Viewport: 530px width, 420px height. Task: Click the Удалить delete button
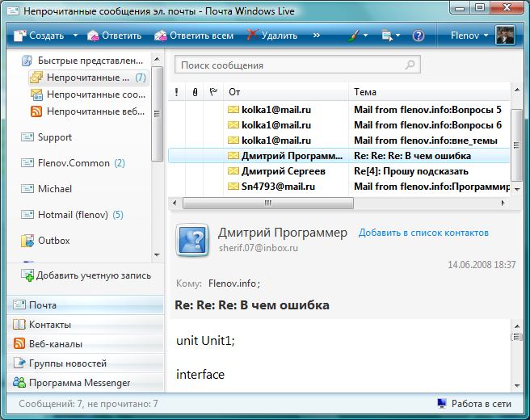(271, 36)
